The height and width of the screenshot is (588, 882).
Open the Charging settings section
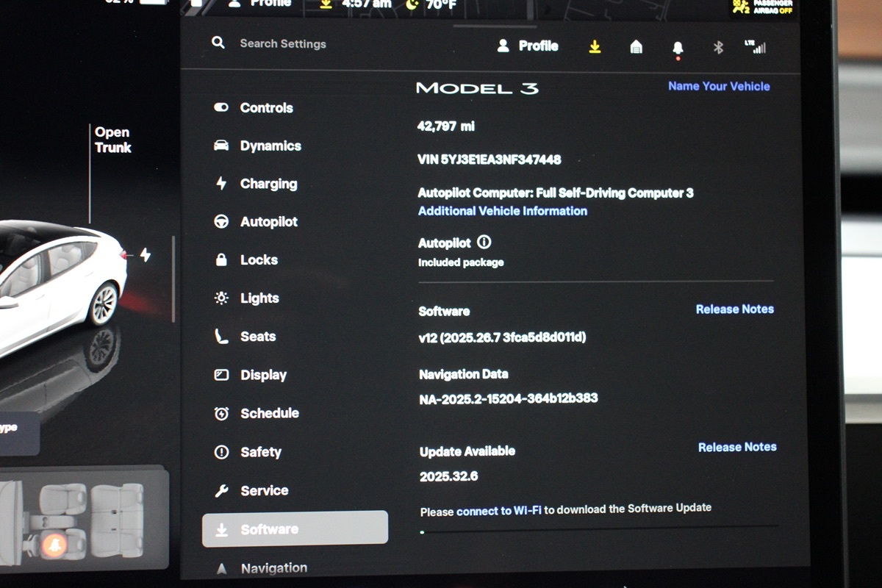pyautogui.click(x=268, y=184)
